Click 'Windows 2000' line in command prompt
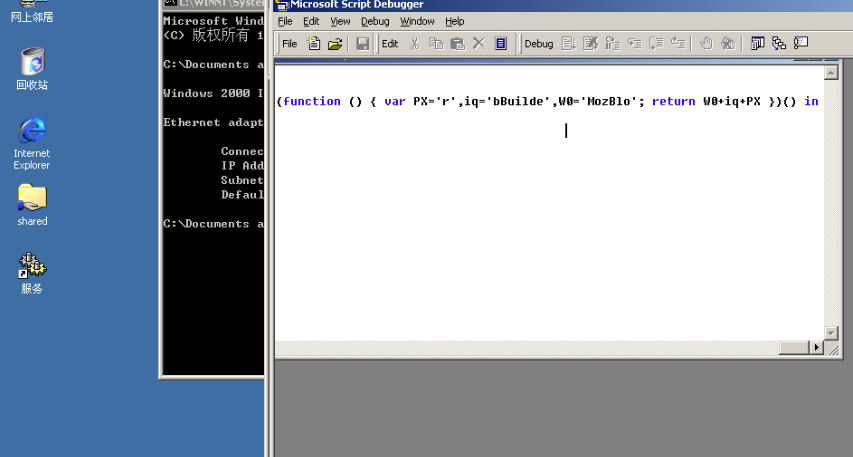This screenshot has height=457, width=853. (213, 93)
